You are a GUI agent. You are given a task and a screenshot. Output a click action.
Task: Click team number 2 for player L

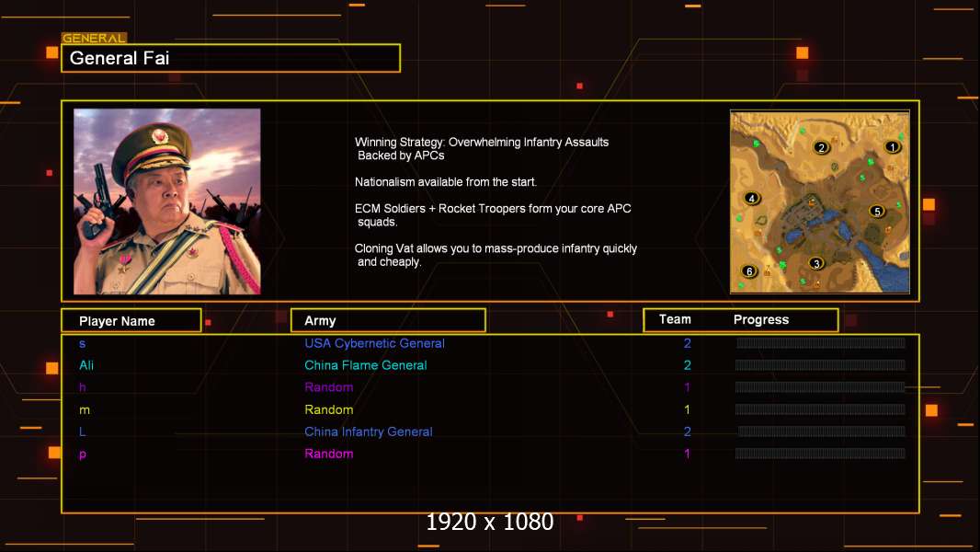tap(688, 431)
